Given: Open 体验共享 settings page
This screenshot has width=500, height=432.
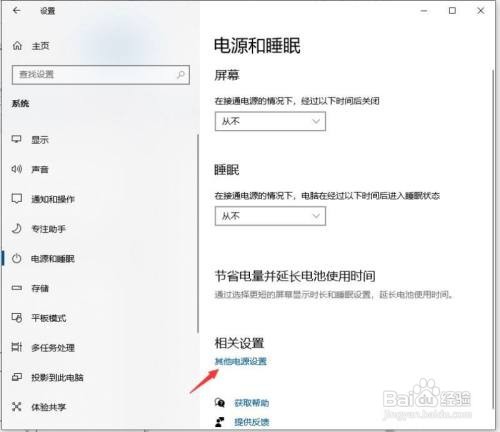Looking at the screenshot, I should (49, 407).
